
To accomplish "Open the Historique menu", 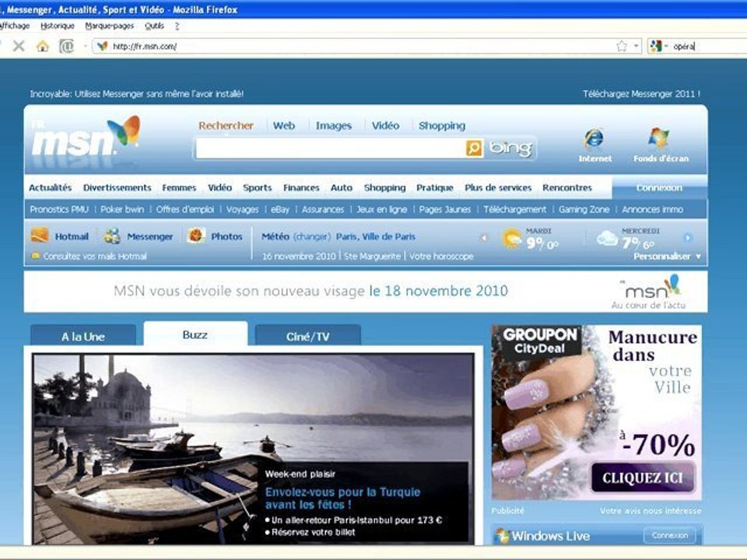I will [57, 26].
